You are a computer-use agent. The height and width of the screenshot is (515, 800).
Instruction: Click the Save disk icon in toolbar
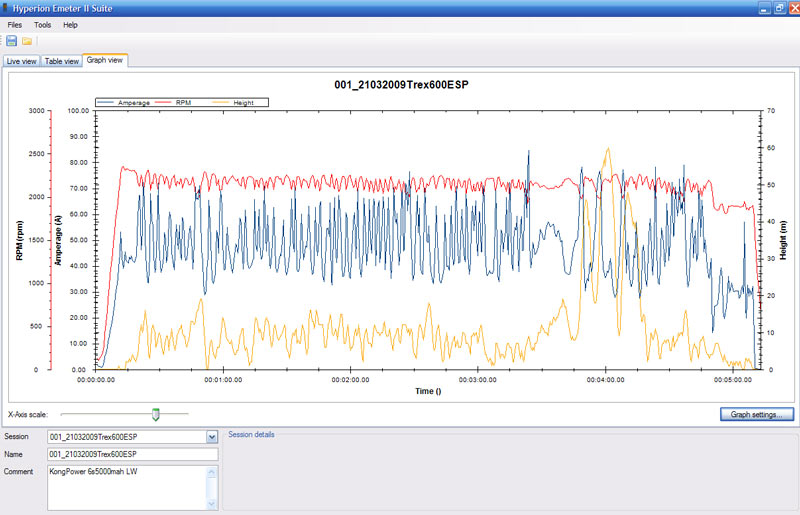tap(12, 41)
